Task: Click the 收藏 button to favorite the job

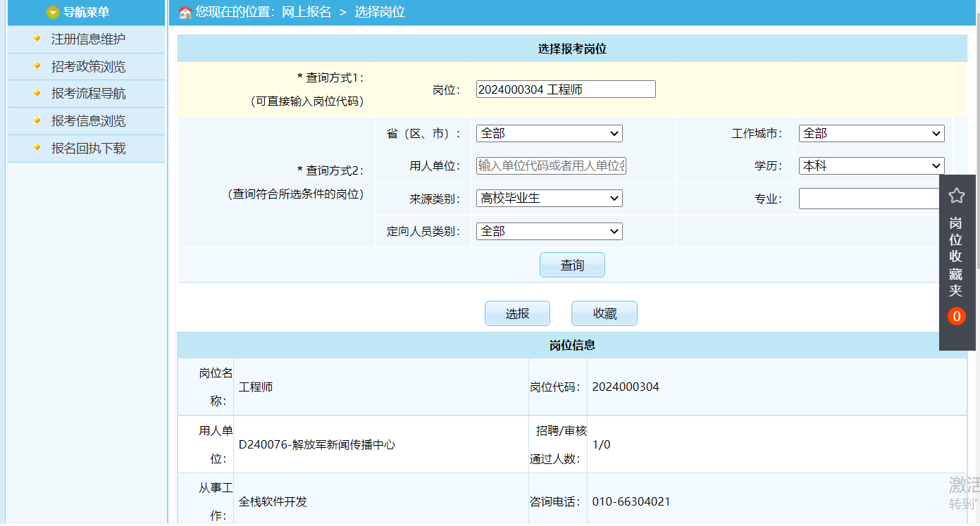Action: [x=604, y=313]
